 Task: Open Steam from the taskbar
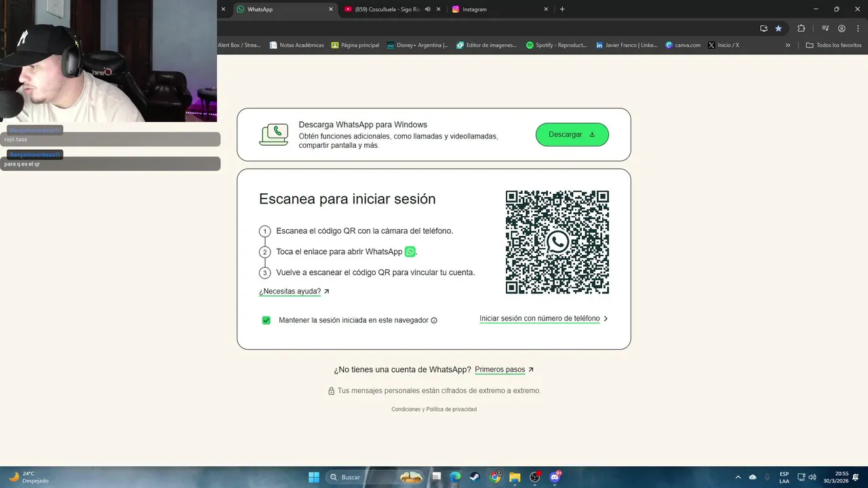[475, 477]
